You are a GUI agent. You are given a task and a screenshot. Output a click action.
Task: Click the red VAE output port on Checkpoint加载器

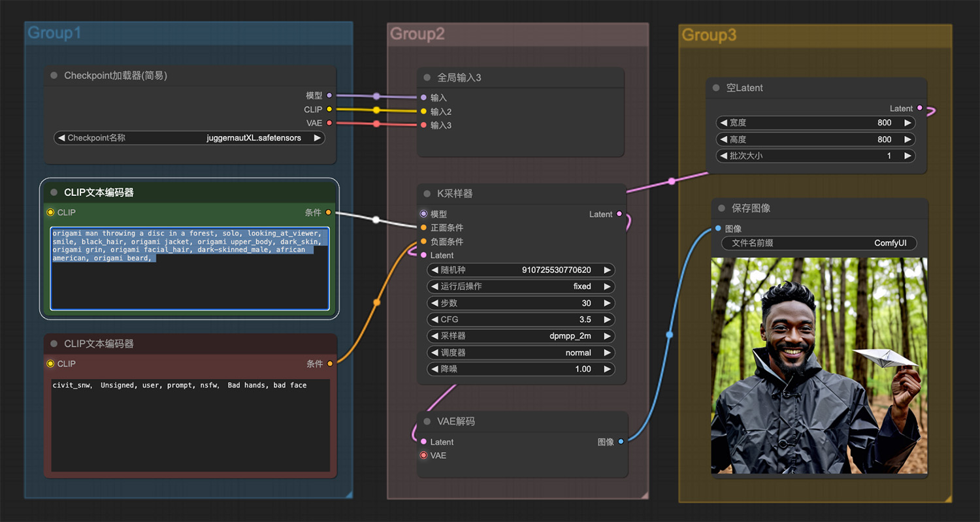329,123
